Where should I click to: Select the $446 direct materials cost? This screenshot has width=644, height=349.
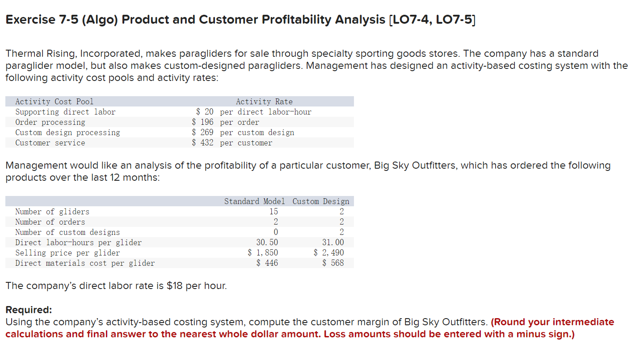click(x=267, y=263)
